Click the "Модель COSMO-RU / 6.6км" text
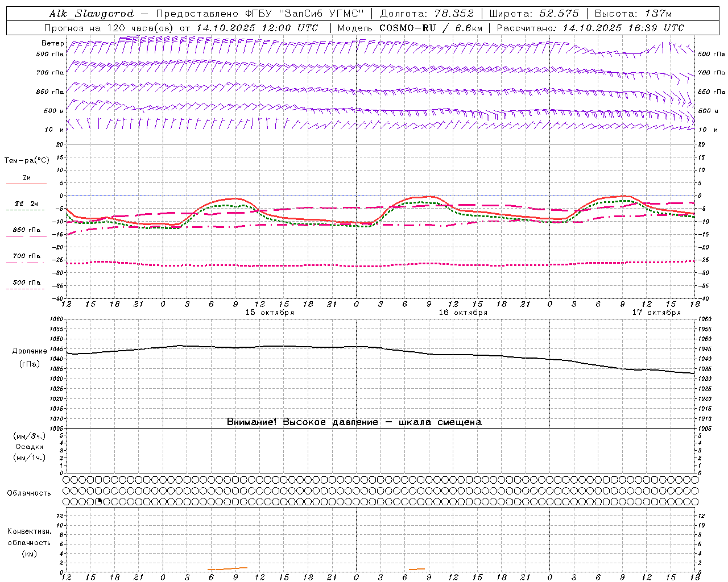 coord(410,28)
